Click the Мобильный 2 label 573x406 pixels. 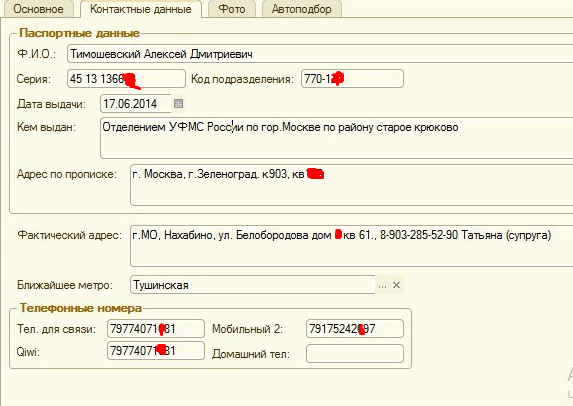(247, 329)
